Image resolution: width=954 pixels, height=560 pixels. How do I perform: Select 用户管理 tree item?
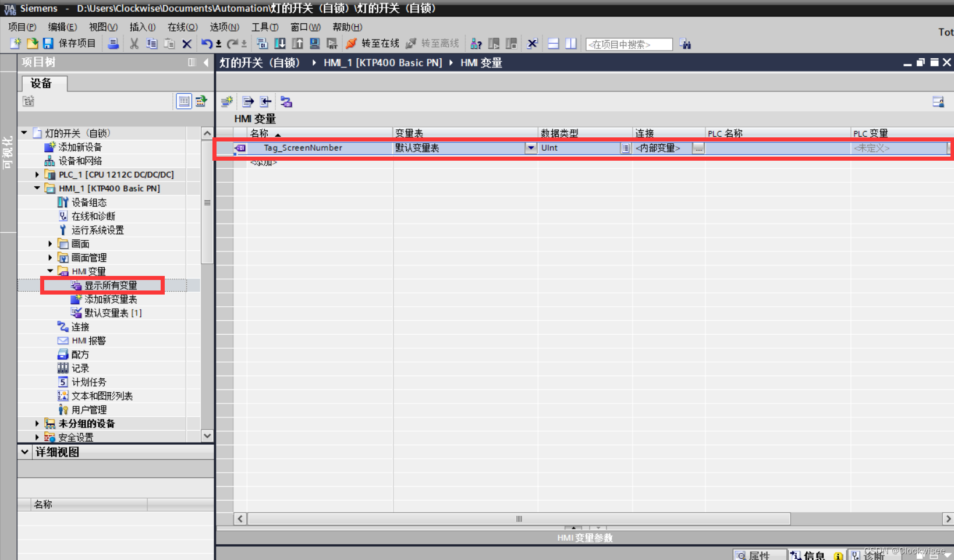tap(82, 410)
